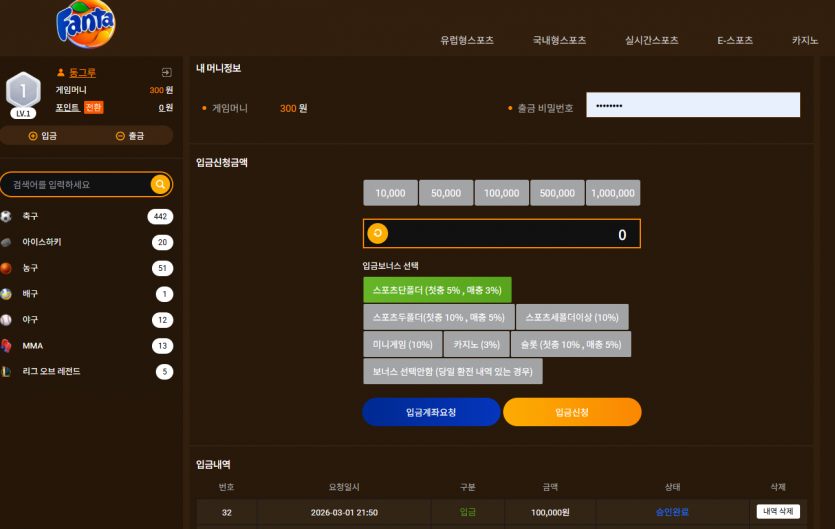Open the level 1 badge

tap(23, 95)
